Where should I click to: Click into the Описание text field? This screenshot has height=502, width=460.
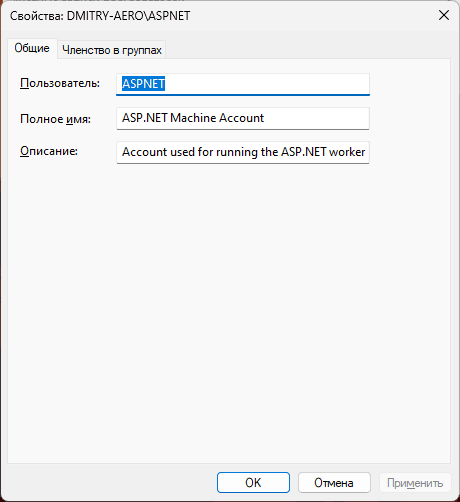pyautogui.click(x=243, y=152)
